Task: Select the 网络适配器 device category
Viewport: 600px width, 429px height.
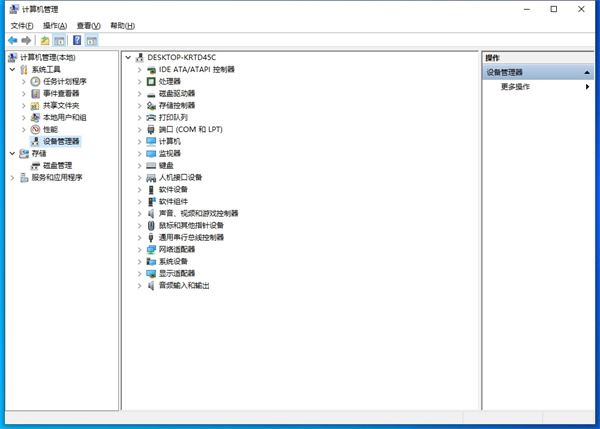Action: (177, 249)
